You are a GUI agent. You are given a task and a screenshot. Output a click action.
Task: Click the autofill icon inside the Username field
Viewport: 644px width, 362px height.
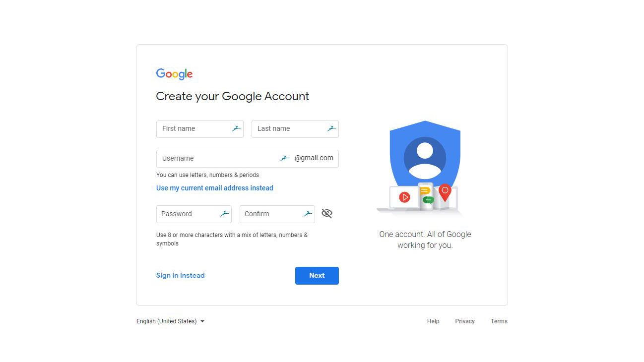point(284,158)
